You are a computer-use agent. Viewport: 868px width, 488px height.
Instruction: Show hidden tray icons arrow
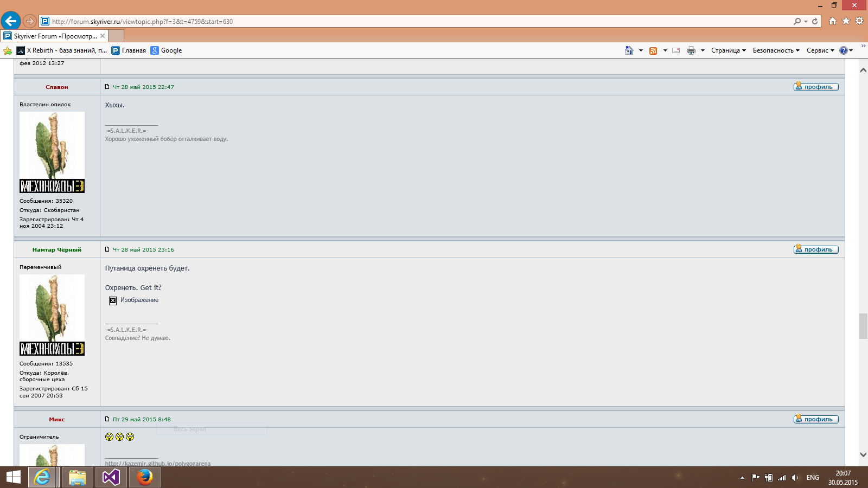point(742,478)
